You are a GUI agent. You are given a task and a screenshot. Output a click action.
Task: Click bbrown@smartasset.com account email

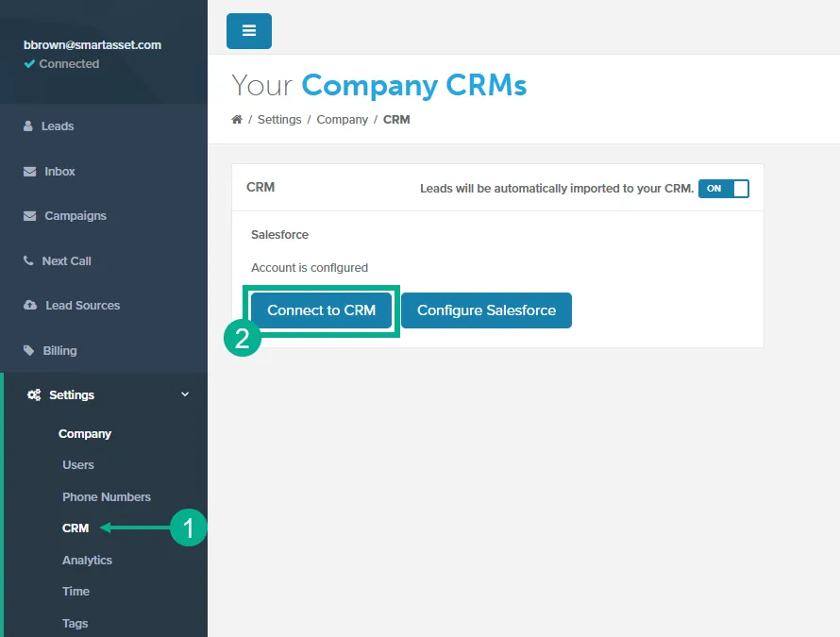pos(92,45)
